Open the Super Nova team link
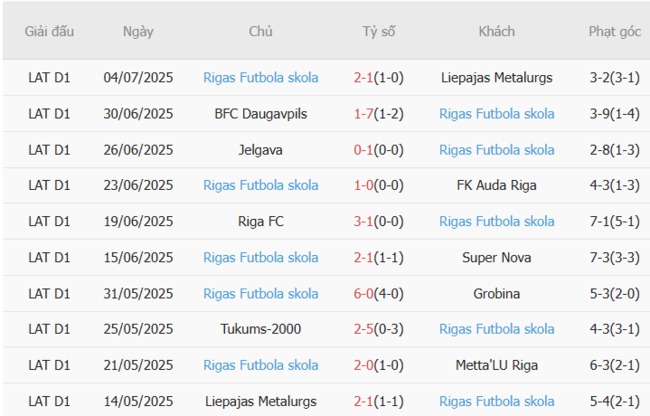This screenshot has width=650, height=416. click(x=496, y=257)
